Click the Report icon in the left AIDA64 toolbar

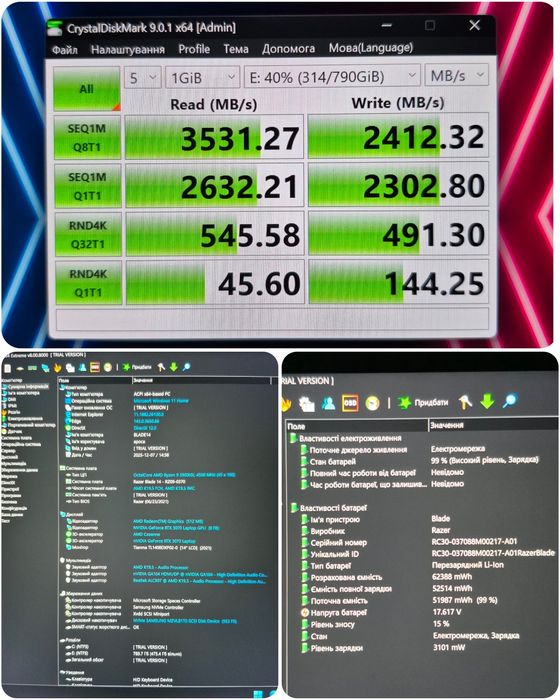coord(8,368)
